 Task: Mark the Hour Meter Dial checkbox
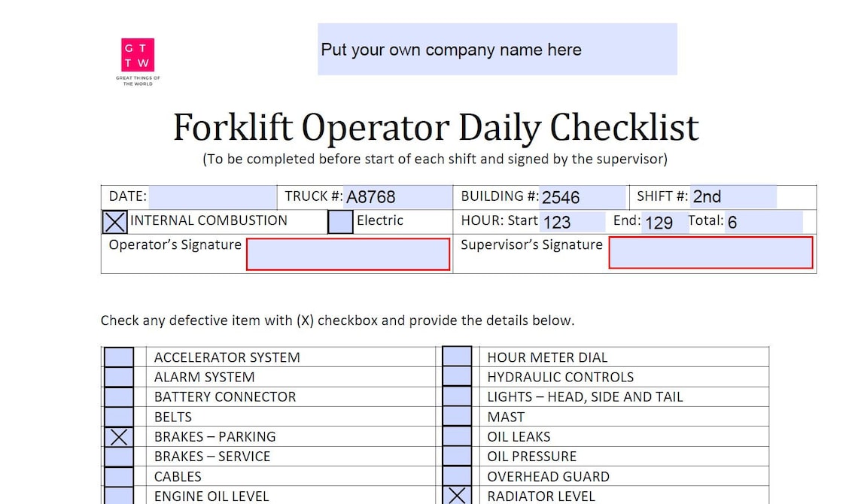coord(457,357)
